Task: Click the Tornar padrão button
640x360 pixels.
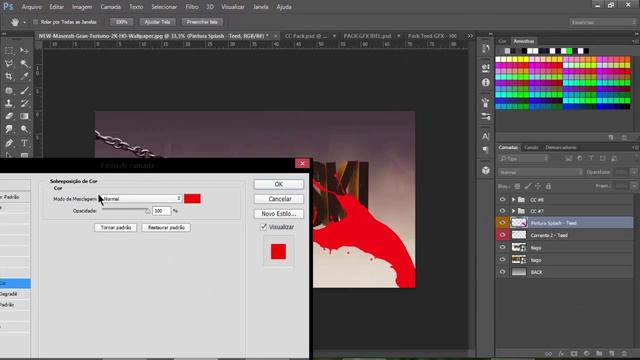Action: point(116,228)
